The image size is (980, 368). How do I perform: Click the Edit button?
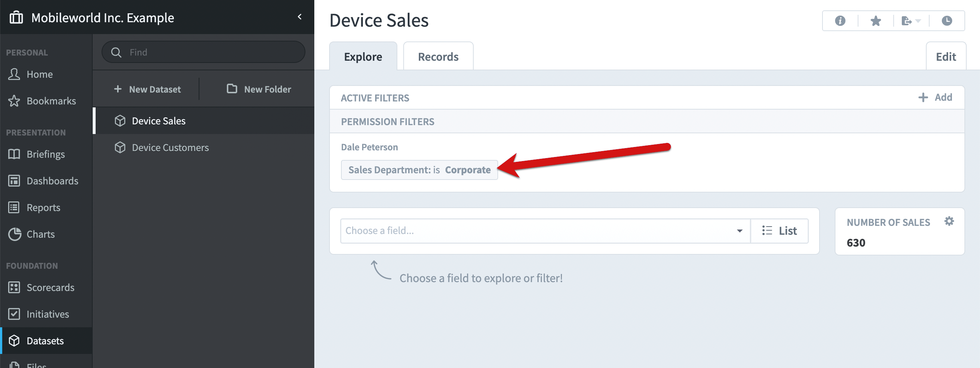[x=946, y=56]
